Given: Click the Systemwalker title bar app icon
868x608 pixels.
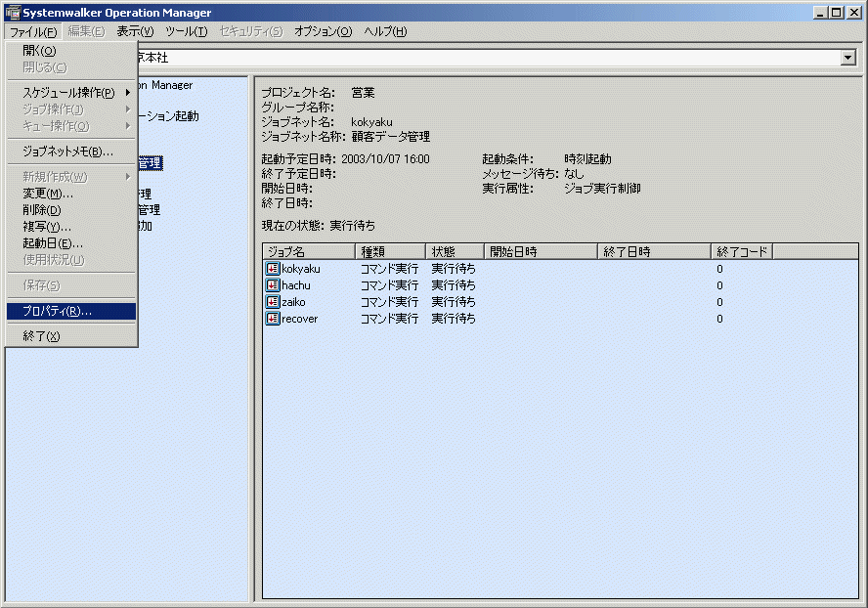Looking at the screenshot, I should (12, 12).
